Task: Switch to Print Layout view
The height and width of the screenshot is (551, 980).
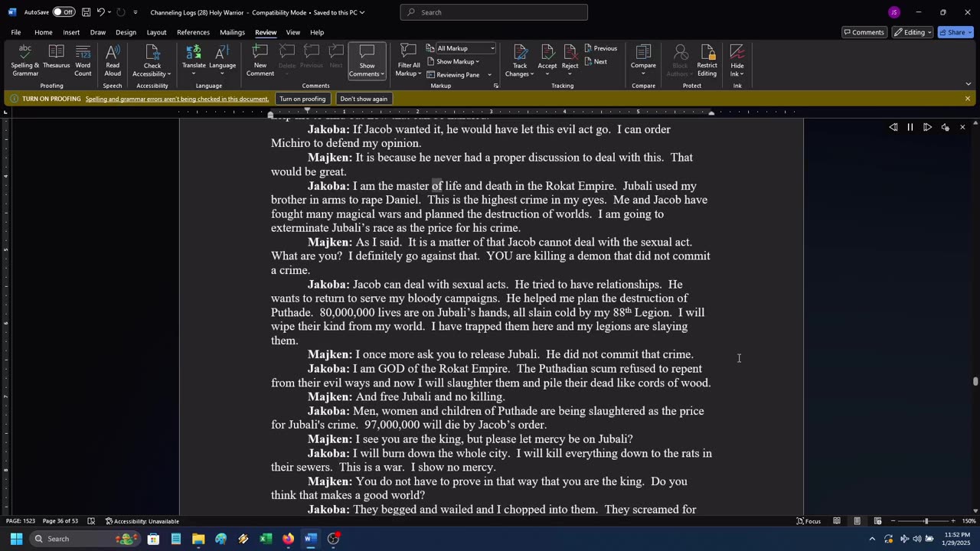Action: tap(857, 521)
